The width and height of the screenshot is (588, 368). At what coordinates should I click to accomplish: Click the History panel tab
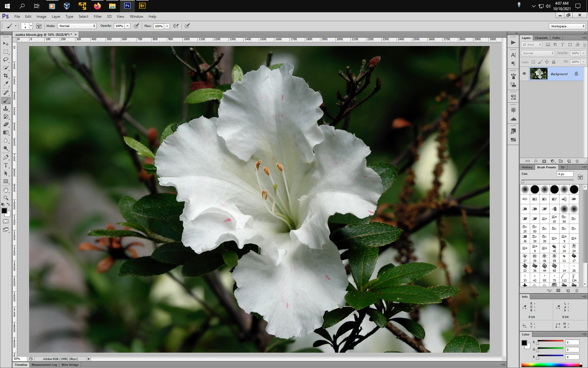[x=527, y=167]
